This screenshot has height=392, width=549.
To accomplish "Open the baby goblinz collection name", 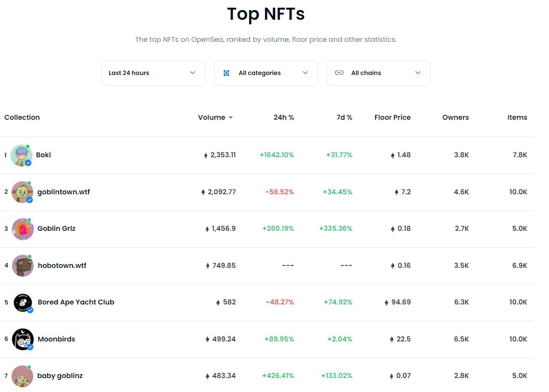I will tap(60, 376).
